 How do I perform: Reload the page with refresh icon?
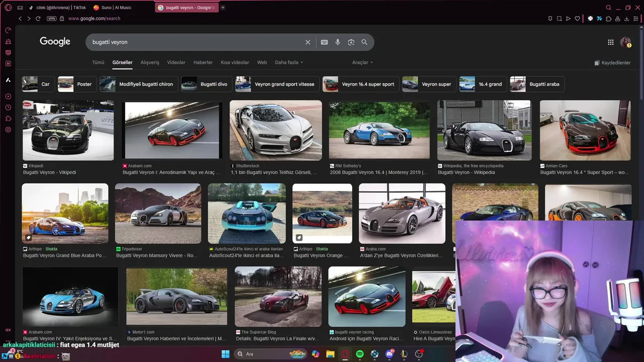pyautogui.click(x=38, y=19)
